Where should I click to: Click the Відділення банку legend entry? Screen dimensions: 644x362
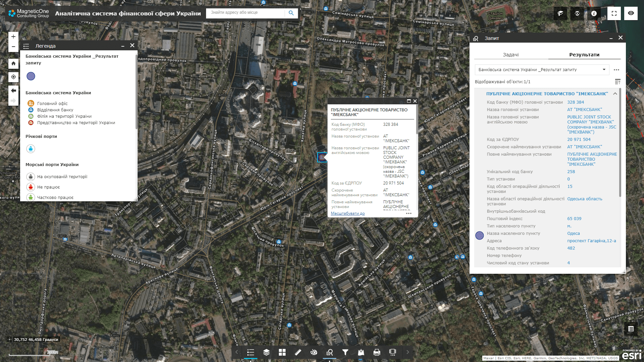tap(55, 110)
